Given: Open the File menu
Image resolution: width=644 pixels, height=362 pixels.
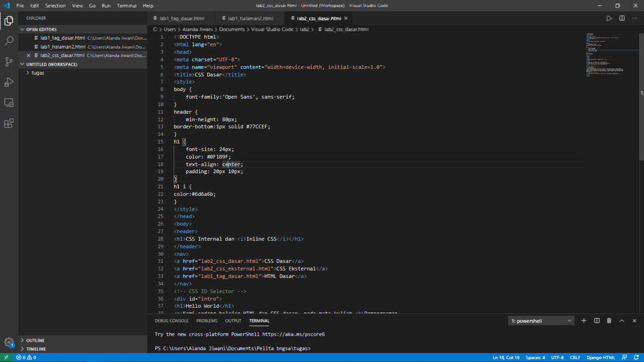Looking at the screenshot, I should 20,6.
